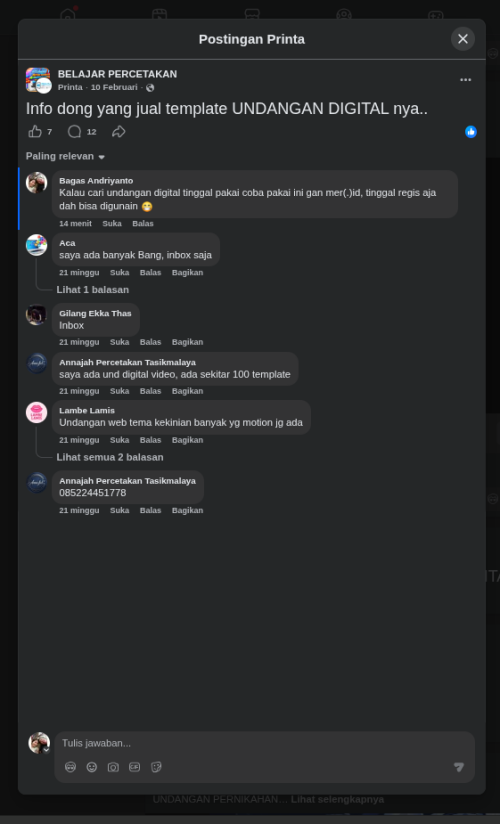
Task: Open the sticker picker icon
Action: coord(156,767)
